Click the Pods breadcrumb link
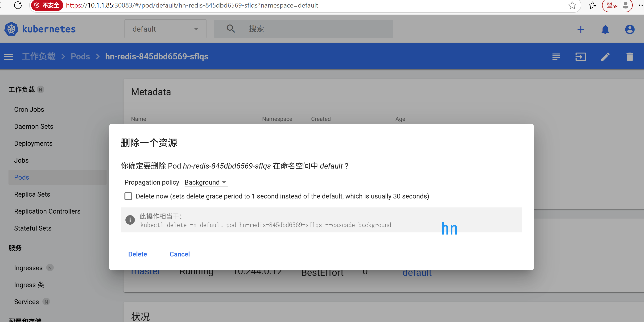644x322 pixels. (x=80, y=57)
